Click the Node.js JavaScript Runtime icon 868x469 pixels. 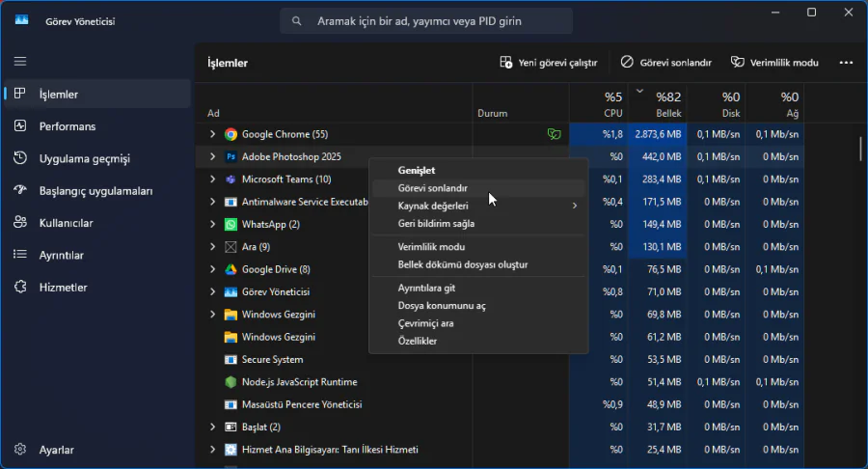231,382
